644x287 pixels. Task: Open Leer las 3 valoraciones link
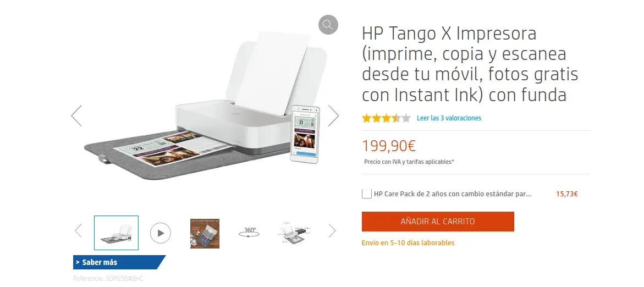pos(449,118)
